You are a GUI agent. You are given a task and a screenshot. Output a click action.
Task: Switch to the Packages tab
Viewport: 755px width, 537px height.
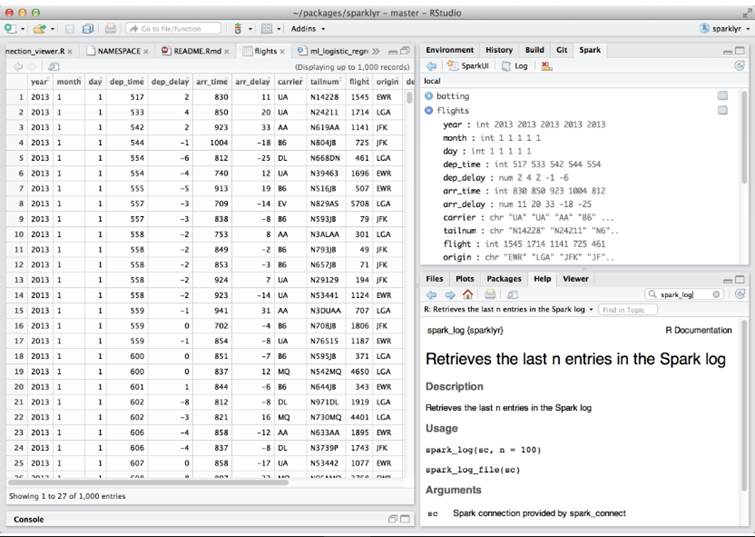(503, 278)
